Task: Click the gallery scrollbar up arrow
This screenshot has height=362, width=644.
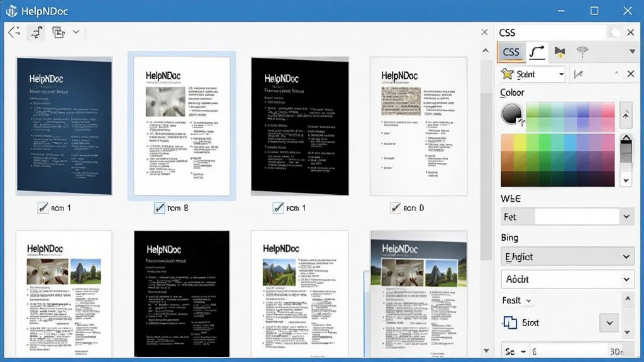Action: click(x=486, y=51)
